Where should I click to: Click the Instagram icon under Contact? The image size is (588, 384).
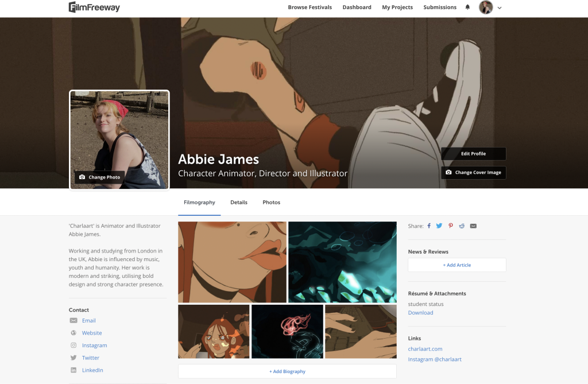coord(73,346)
